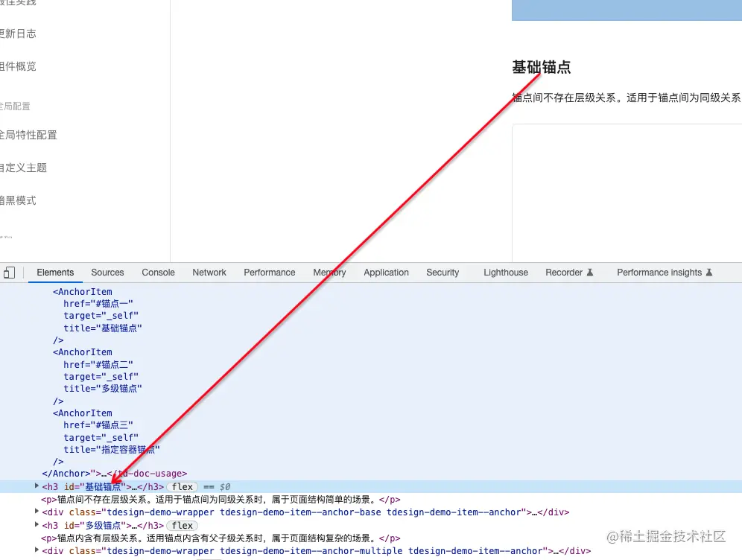This screenshot has height=560, width=742.
Task: Click the href="#锚点三" attribute line
Action: click(98, 424)
